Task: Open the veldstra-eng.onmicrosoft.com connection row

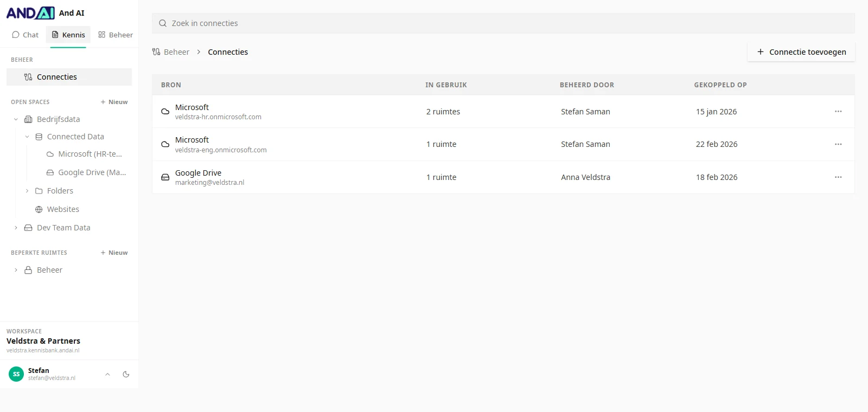Action: tap(503, 144)
